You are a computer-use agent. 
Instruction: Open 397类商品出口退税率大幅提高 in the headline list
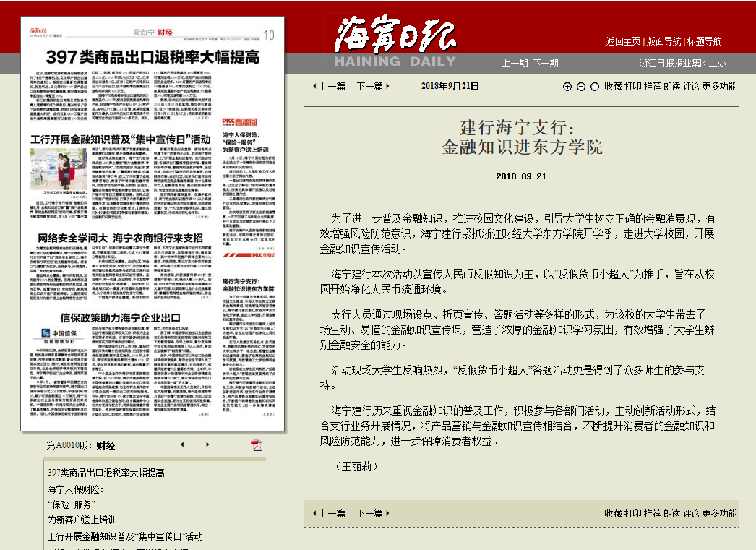(x=106, y=473)
